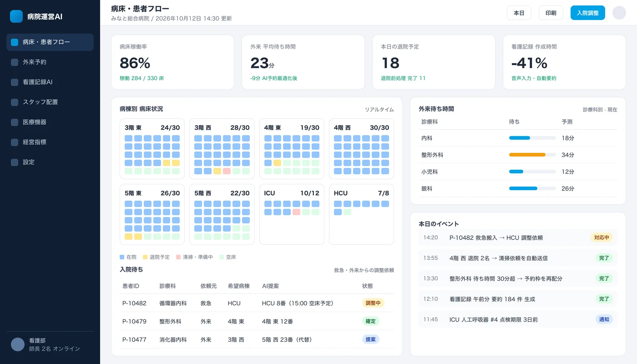Viewport: 637px width, 364px height.
Task: Click the 病床稼働率 86% card
Action: (173, 62)
